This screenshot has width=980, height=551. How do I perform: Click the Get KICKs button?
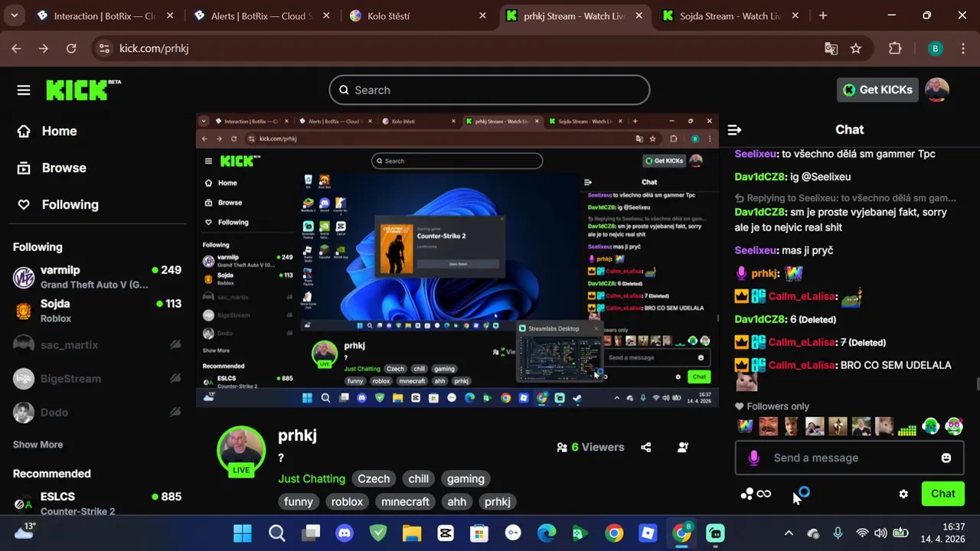click(x=877, y=90)
